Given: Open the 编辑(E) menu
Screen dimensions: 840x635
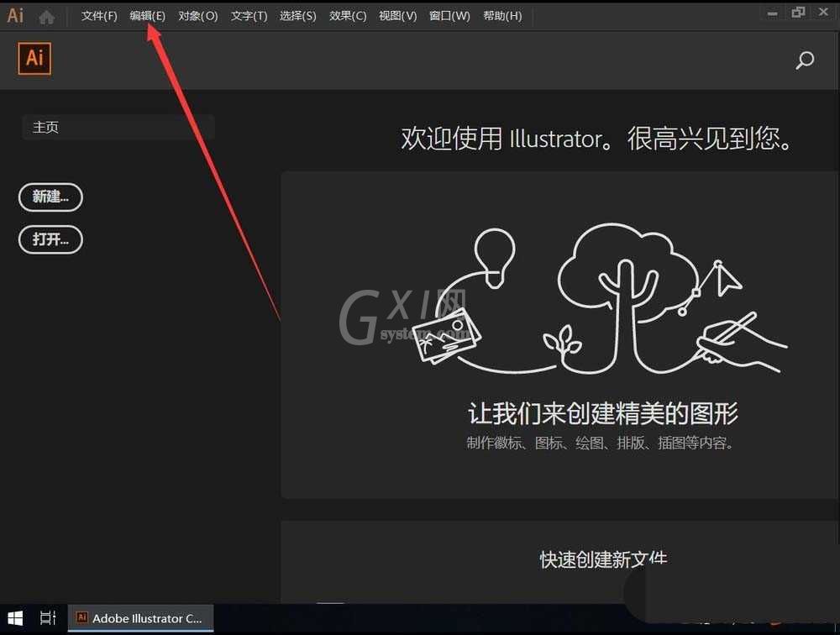Looking at the screenshot, I should point(147,16).
